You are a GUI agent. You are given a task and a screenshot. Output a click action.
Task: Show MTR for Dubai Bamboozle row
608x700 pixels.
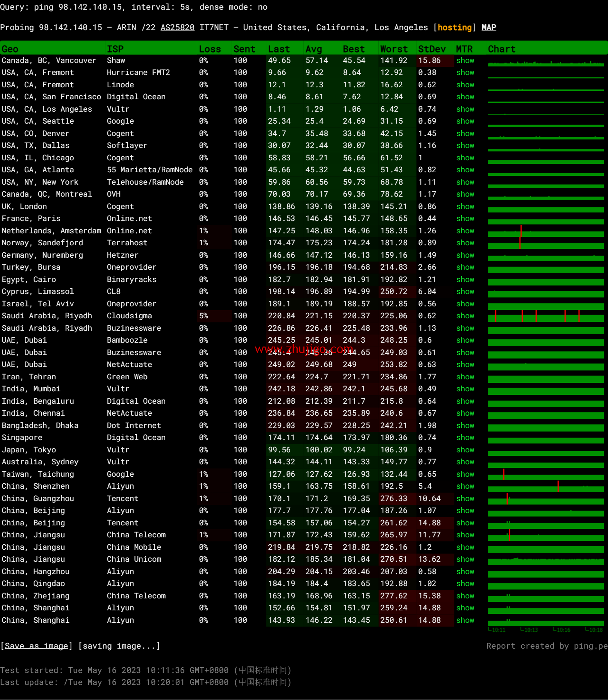(465, 340)
